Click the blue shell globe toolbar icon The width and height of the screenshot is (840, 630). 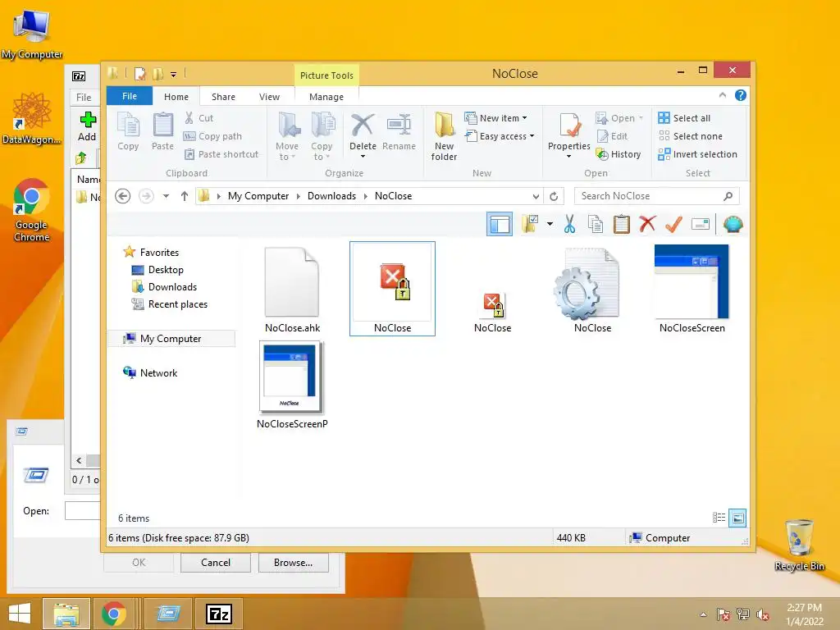[733, 225]
